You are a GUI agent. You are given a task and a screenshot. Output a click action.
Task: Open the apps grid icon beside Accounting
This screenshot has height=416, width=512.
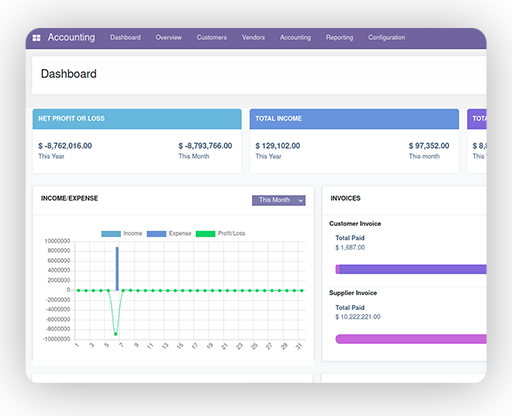click(x=36, y=38)
